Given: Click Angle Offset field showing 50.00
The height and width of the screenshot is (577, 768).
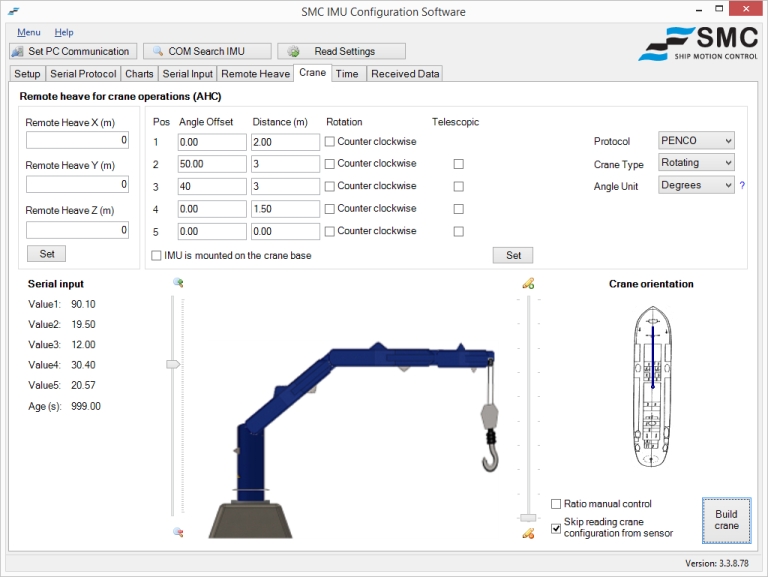Looking at the screenshot, I should point(212,164).
